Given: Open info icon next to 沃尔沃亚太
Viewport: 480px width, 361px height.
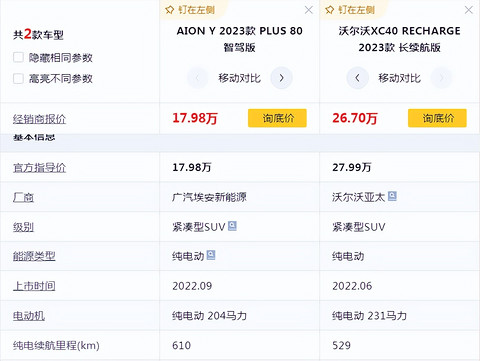Looking at the screenshot, I should click(392, 196).
